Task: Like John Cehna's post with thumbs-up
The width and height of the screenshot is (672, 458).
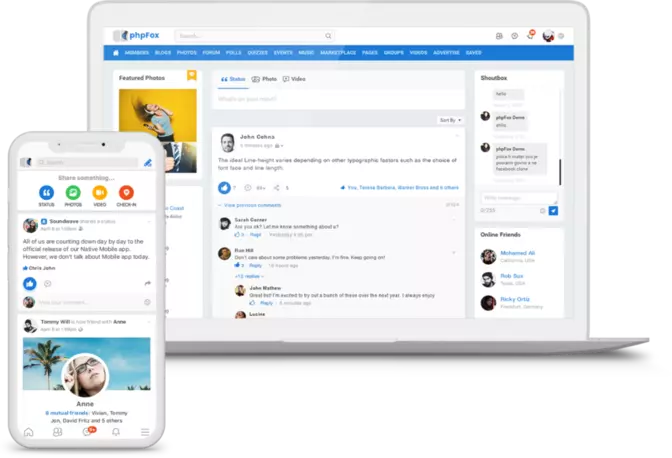Action: [225, 187]
